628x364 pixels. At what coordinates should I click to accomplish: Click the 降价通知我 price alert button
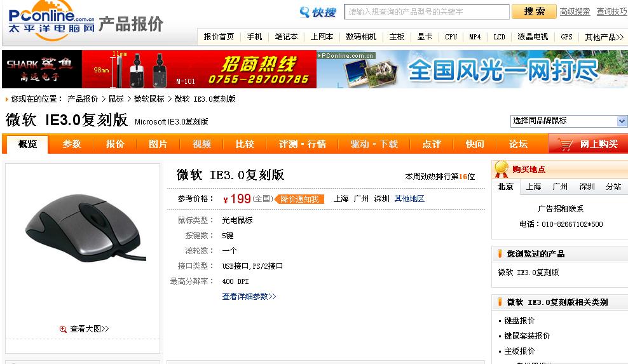click(x=299, y=199)
